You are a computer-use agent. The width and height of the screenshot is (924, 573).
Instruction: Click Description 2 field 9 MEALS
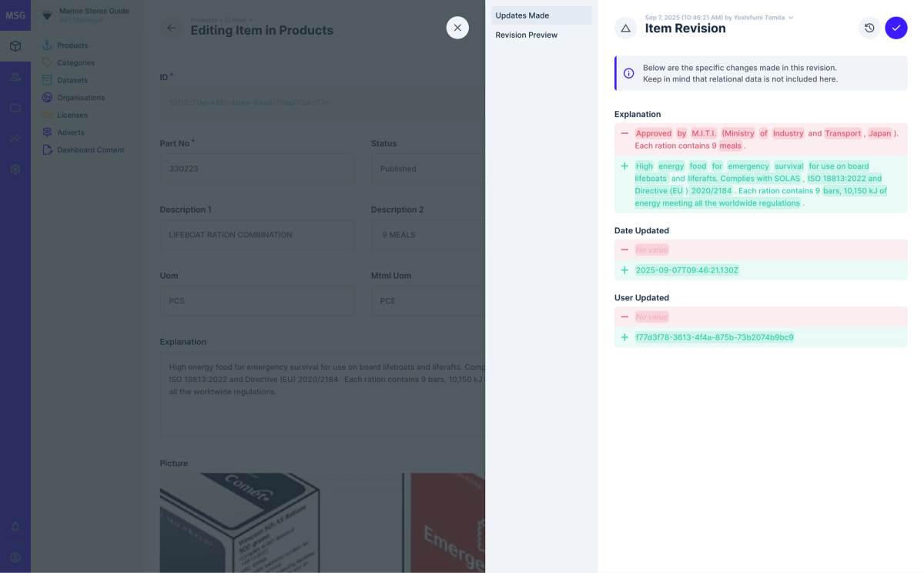(428, 235)
